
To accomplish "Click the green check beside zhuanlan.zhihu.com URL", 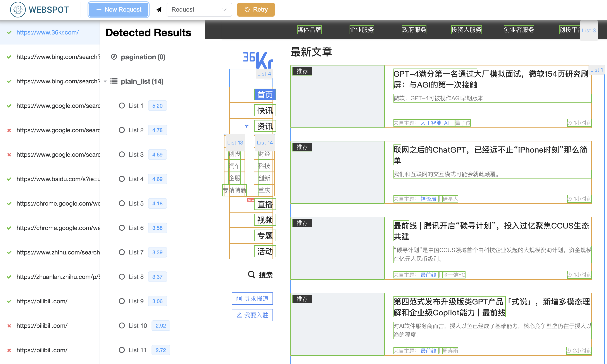I will point(9,277).
